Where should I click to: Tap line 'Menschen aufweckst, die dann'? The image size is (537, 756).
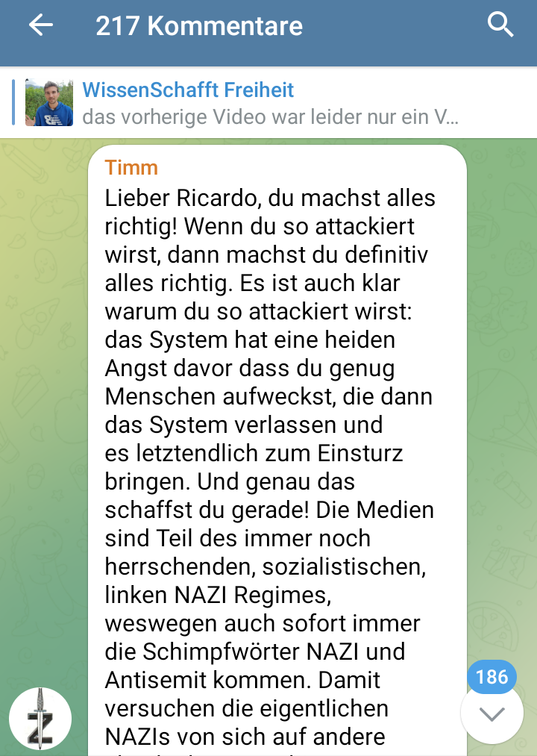pyautogui.click(x=268, y=397)
